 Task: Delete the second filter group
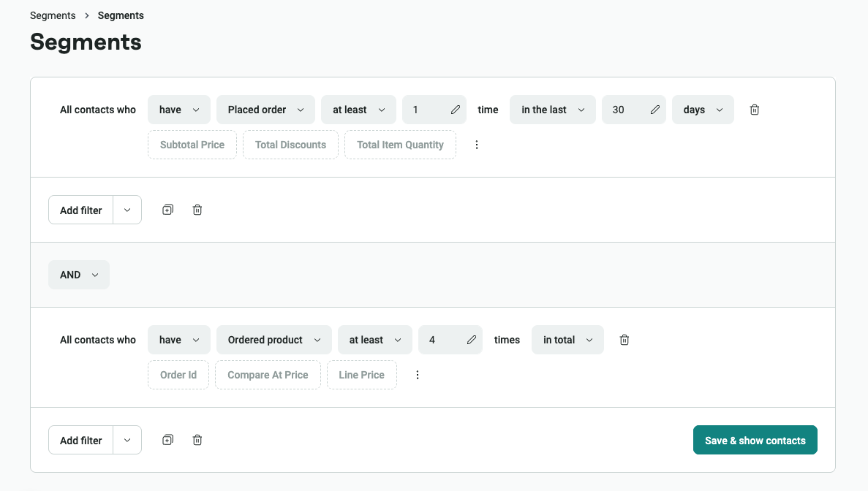pos(197,440)
